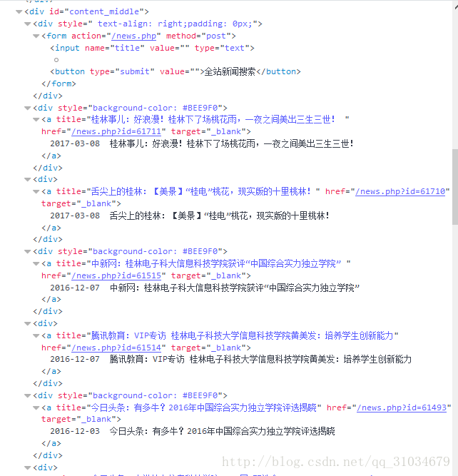
Task: Collapse the text-align right div node
Action: tap(28, 24)
